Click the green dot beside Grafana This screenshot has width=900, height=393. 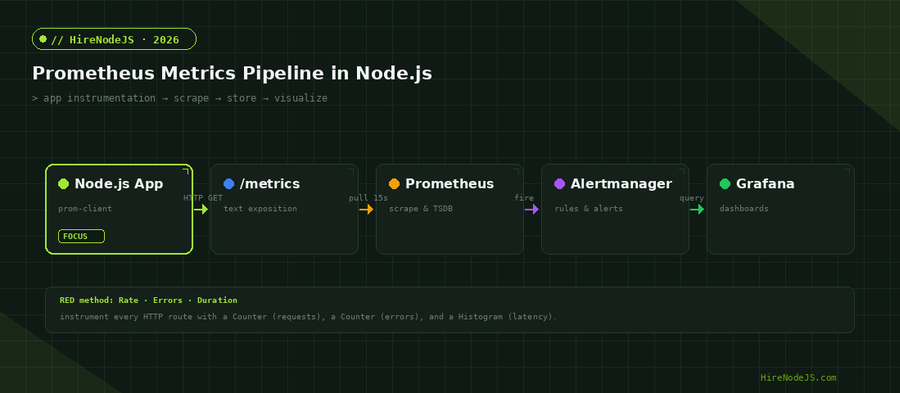pos(725,184)
